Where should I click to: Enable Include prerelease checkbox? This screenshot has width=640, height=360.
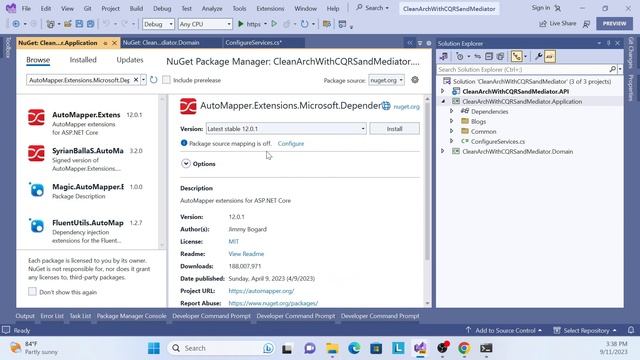[x=166, y=80]
